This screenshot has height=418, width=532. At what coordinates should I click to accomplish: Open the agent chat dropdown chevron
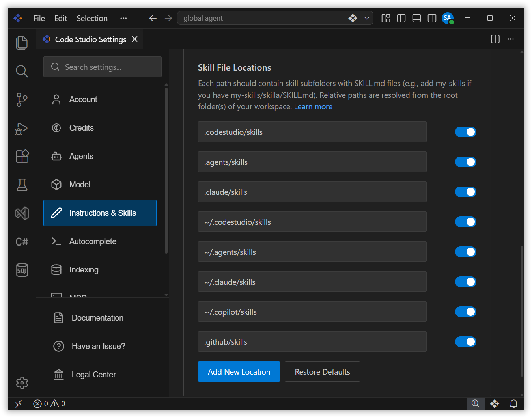click(367, 18)
